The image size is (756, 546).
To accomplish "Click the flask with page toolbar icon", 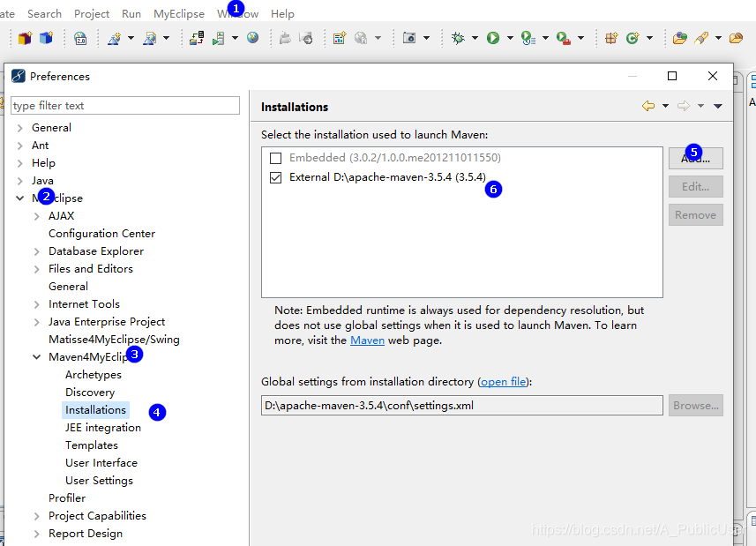I will click(150, 38).
